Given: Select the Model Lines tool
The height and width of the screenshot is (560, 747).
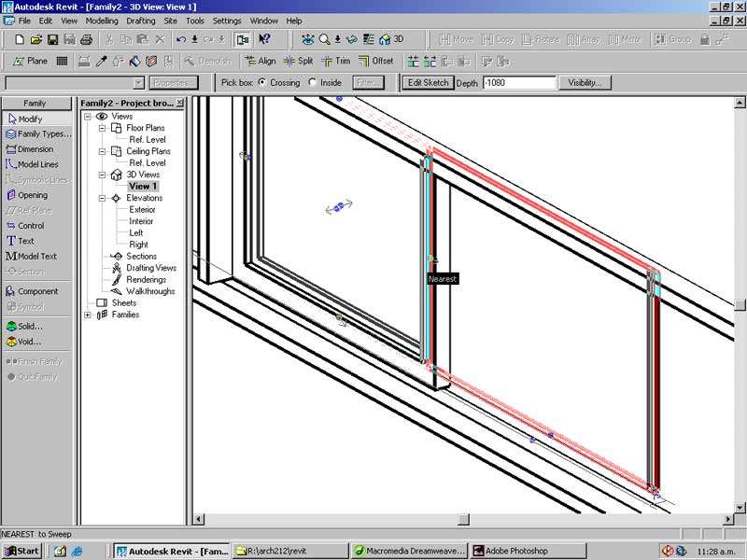Looking at the screenshot, I should (x=32, y=164).
